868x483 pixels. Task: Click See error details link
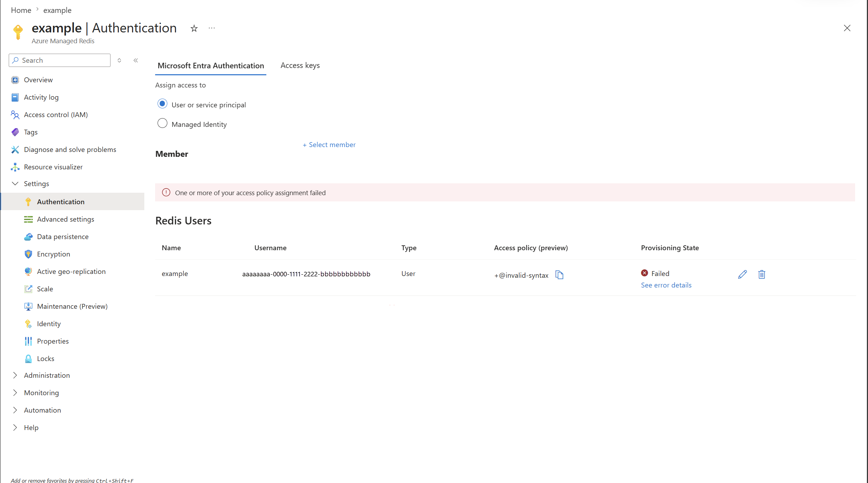666,285
